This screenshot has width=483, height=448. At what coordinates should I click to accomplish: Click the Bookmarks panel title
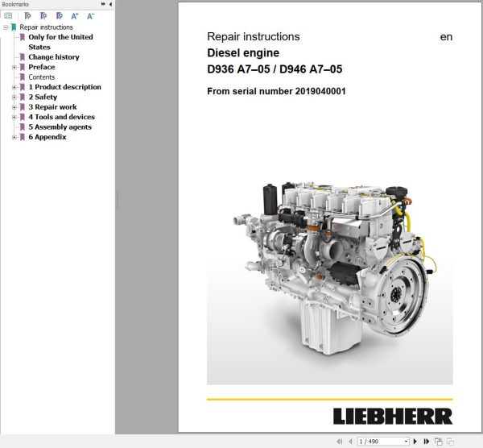[15, 4]
